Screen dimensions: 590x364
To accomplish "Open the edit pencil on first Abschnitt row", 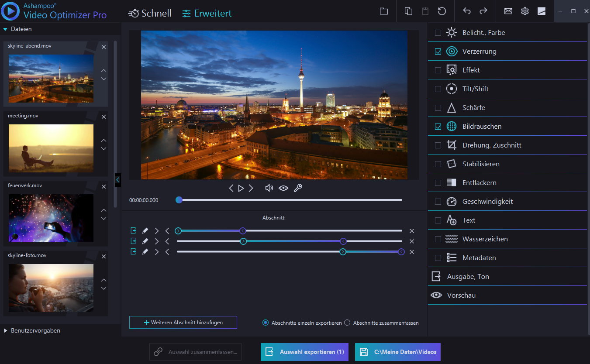I will pos(145,230).
